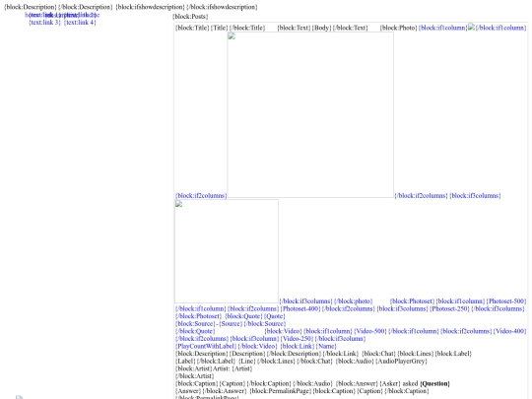Click the {Answer} placeholder text

188,391
